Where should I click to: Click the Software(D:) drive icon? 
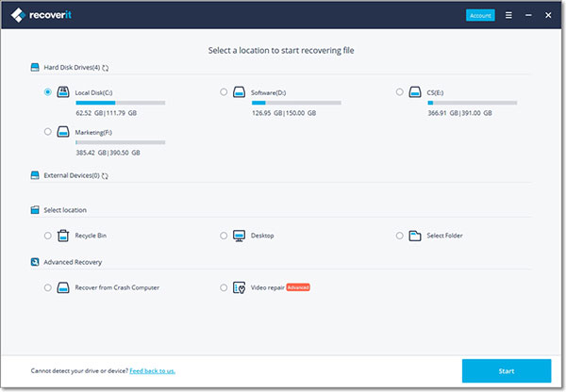tap(240, 92)
